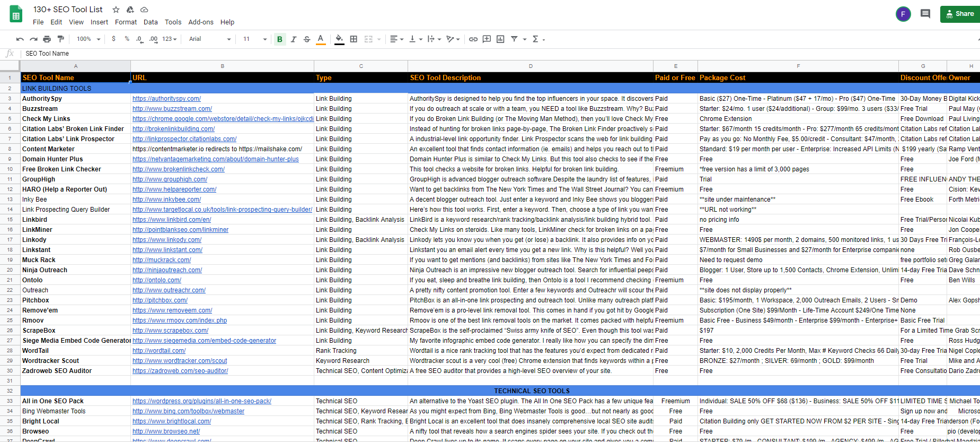
Task: Click the move to Drive icon
Action: coord(130,10)
